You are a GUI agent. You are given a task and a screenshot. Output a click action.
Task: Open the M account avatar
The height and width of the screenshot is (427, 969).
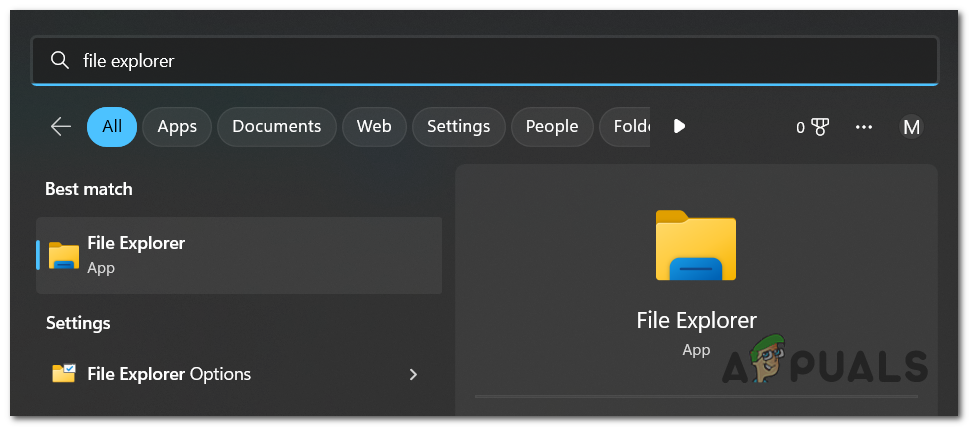point(912,127)
